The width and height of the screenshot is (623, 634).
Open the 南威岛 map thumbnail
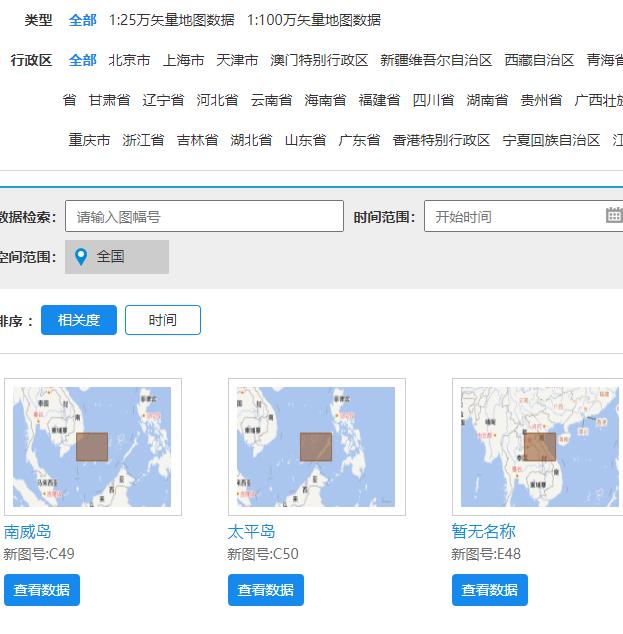(x=93, y=447)
